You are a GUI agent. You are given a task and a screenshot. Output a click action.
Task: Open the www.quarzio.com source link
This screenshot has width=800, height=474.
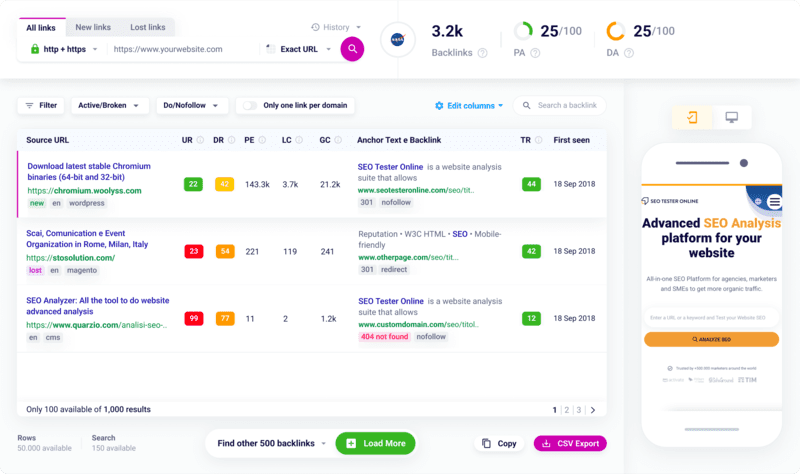[96, 325]
